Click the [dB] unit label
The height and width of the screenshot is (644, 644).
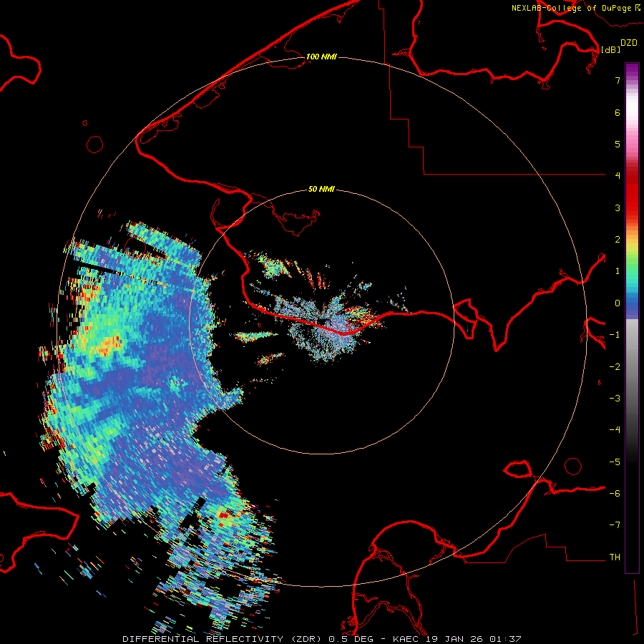click(x=610, y=49)
